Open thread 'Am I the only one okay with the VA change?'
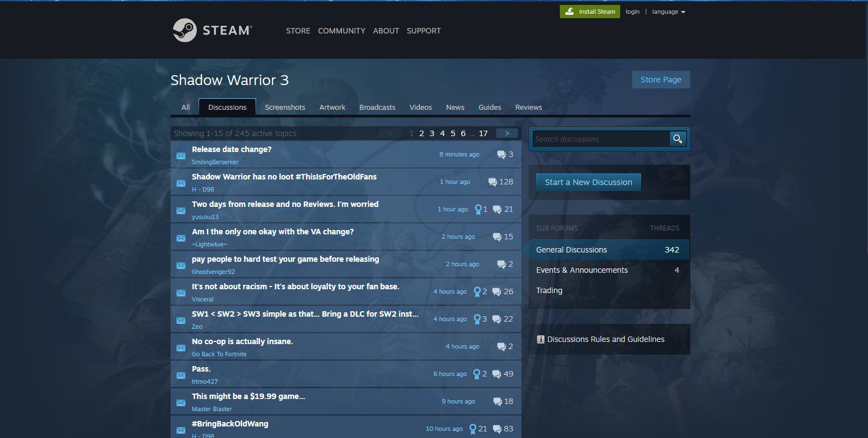The image size is (868, 438). coord(273,232)
